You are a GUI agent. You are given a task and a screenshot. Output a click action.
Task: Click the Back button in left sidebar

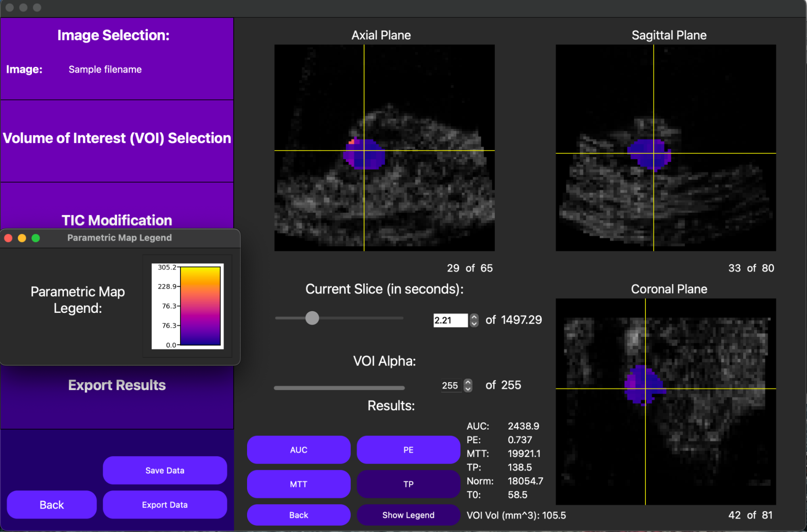pyautogui.click(x=52, y=505)
